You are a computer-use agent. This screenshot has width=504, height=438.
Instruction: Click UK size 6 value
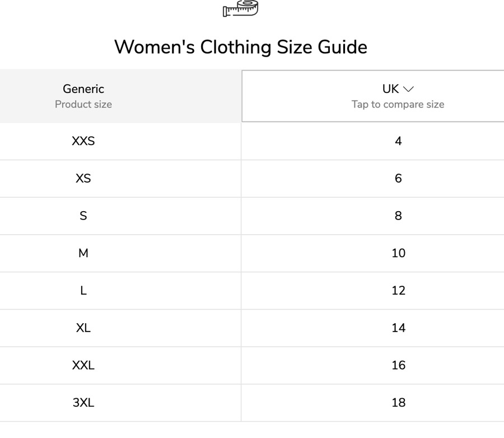(398, 179)
